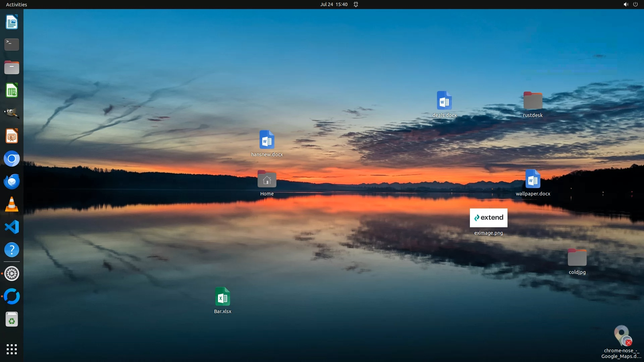Open LibreOffice Writer from the dock
The image size is (644, 362).
click(12, 22)
